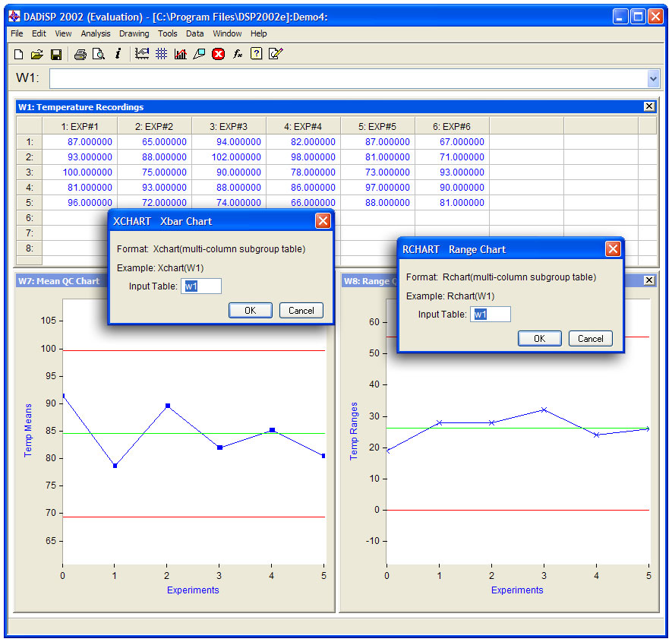Select cell 97.000000 in EXP#5
The height and width of the screenshot is (642, 672).
point(377,188)
